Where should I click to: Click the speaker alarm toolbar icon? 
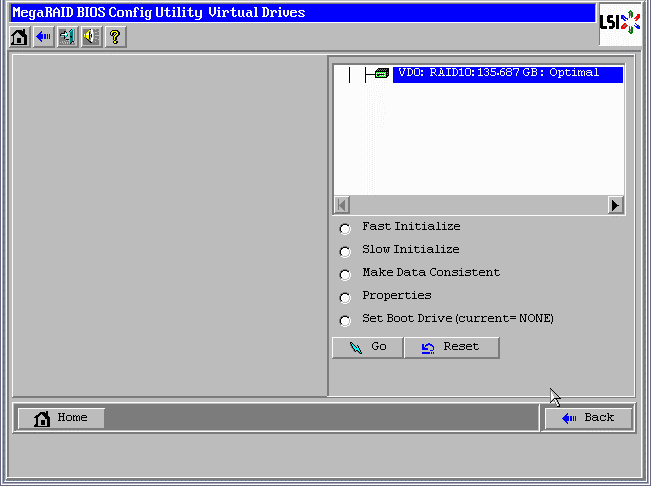click(91, 37)
